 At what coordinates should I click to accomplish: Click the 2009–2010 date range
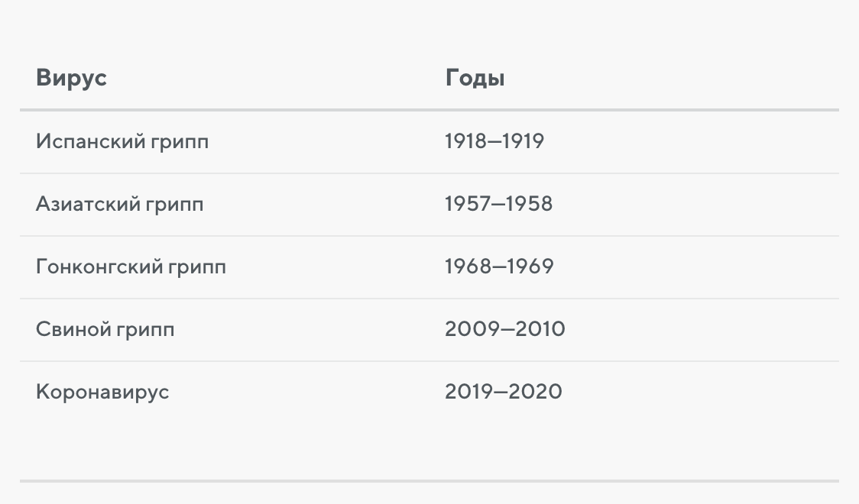tap(504, 329)
